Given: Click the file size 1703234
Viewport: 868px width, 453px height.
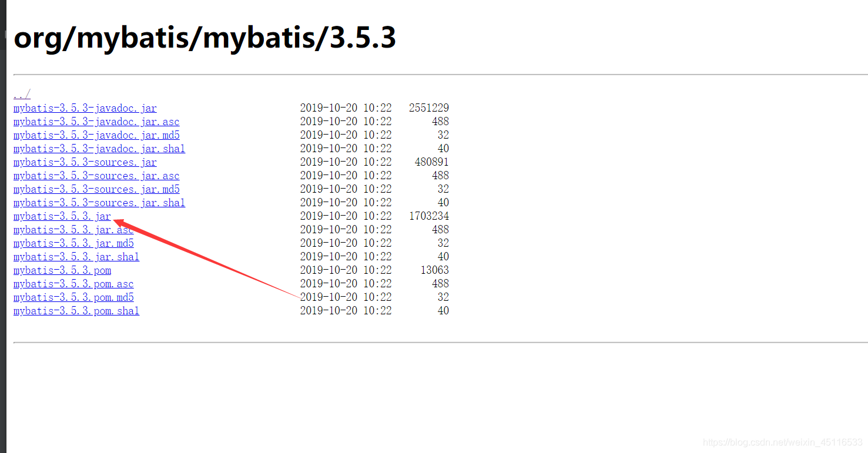Looking at the screenshot, I should pyautogui.click(x=429, y=216).
